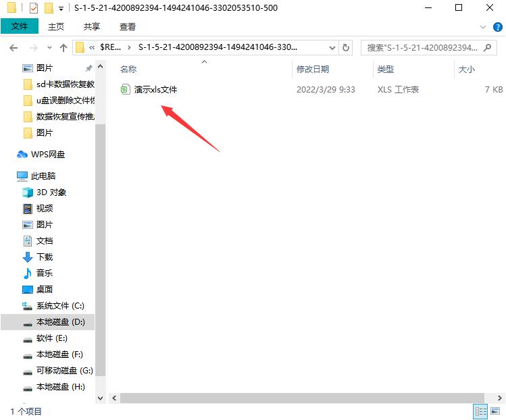Select the 演示xls文件 file
Image resolution: width=506 pixels, height=420 pixels.
coord(155,89)
